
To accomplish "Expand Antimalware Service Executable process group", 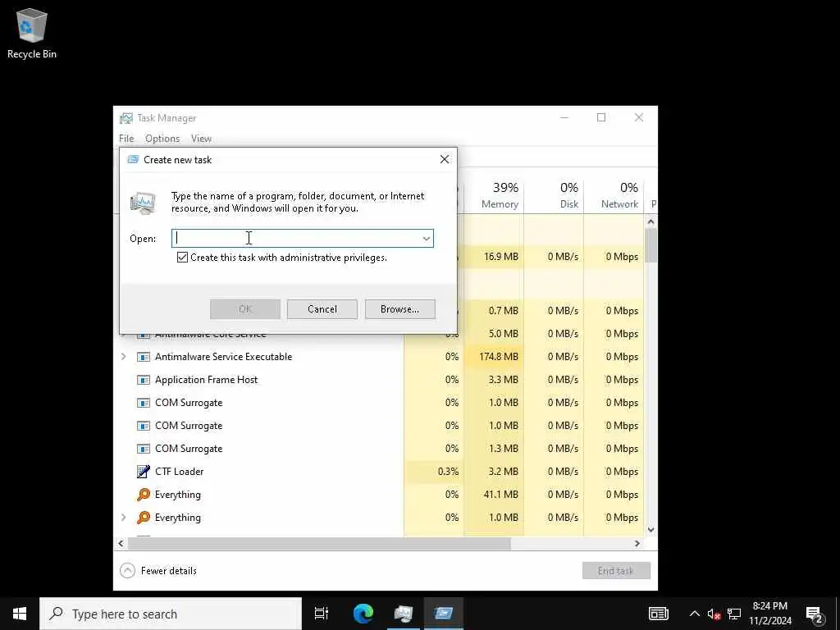I will (124, 357).
